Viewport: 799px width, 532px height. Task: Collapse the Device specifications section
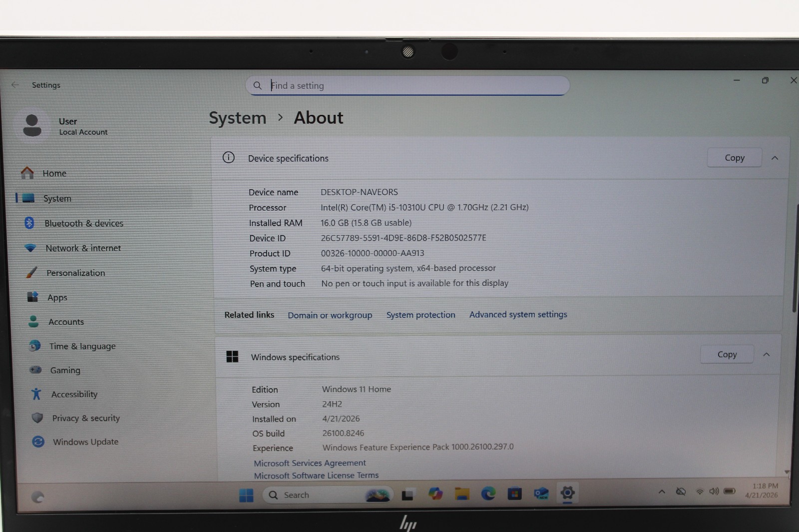click(x=775, y=158)
